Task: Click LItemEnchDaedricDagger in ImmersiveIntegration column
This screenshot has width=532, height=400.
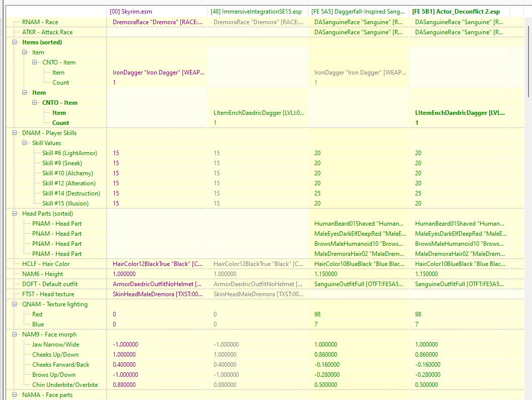Action: 257,113
